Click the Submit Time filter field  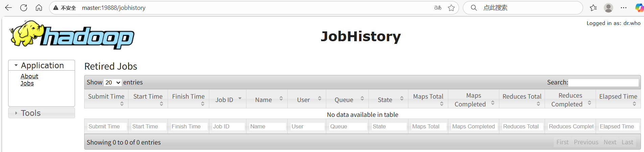point(107,126)
